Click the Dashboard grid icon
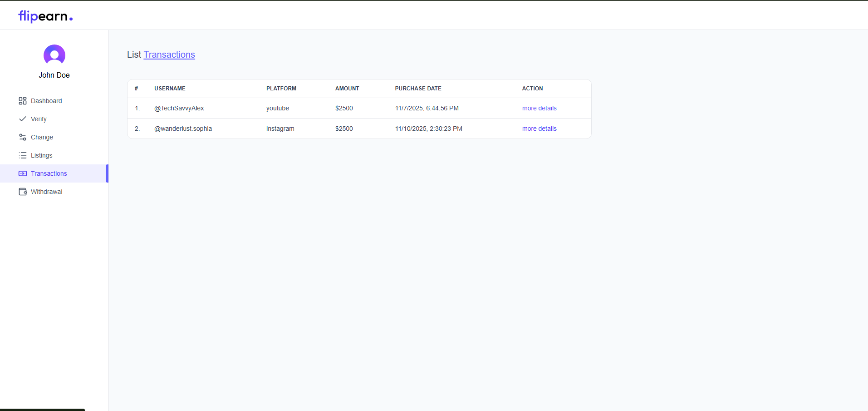The height and width of the screenshot is (411, 868). point(23,101)
